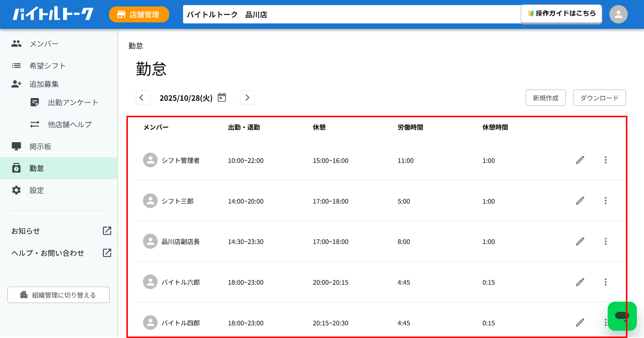Open the 店舗管理 store management button

139,15
